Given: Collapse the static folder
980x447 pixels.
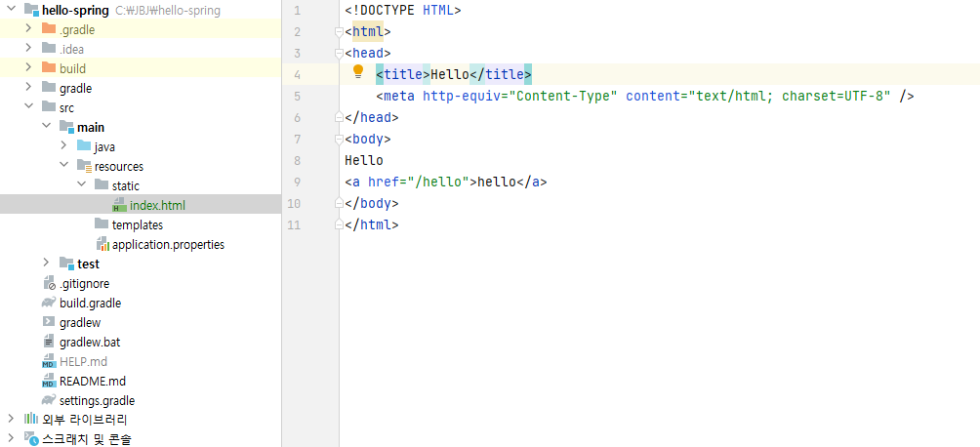Looking at the screenshot, I should point(81,185).
